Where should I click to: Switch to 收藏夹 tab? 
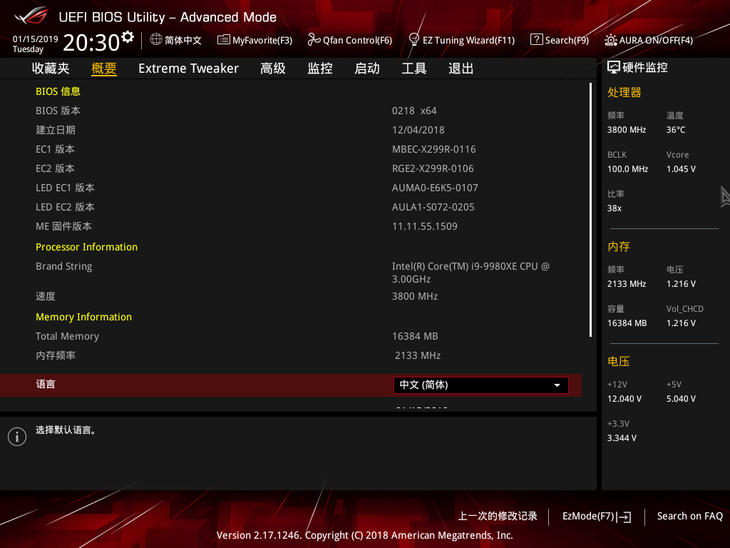[x=51, y=68]
